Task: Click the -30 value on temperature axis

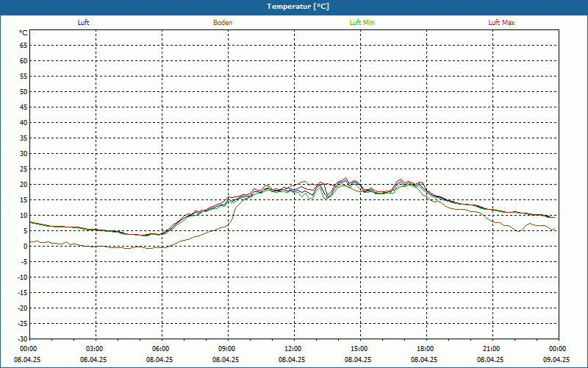Action: [x=23, y=339]
